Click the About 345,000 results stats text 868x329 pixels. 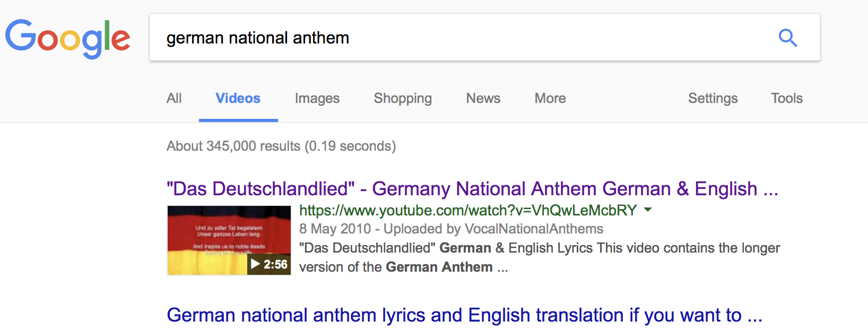(x=281, y=146)
